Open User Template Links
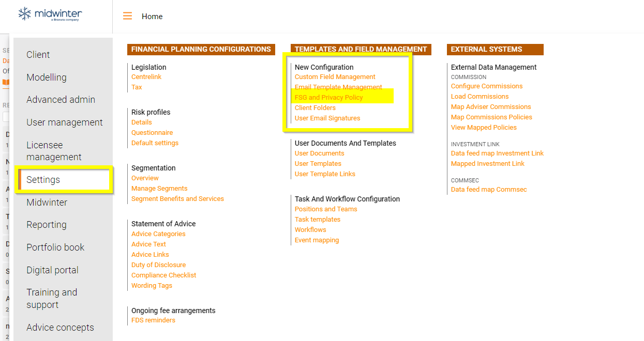 tap(325, 174)
